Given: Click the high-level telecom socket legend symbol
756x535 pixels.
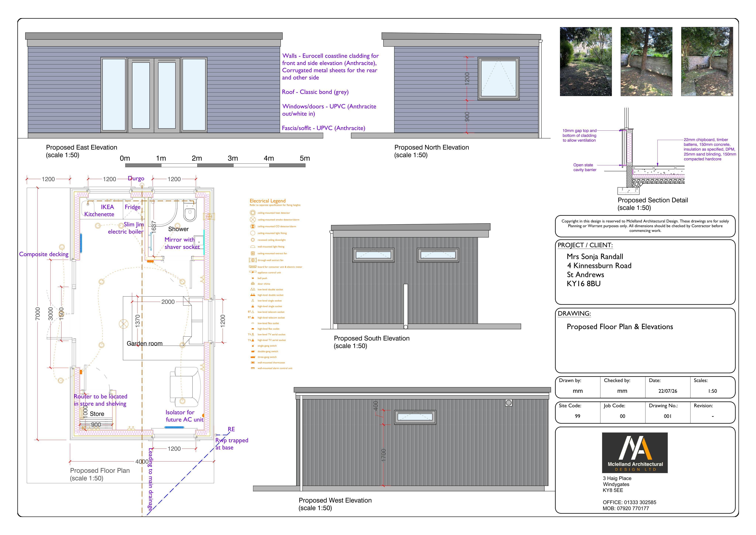Looking at the screenshot, I should [251, 317].
